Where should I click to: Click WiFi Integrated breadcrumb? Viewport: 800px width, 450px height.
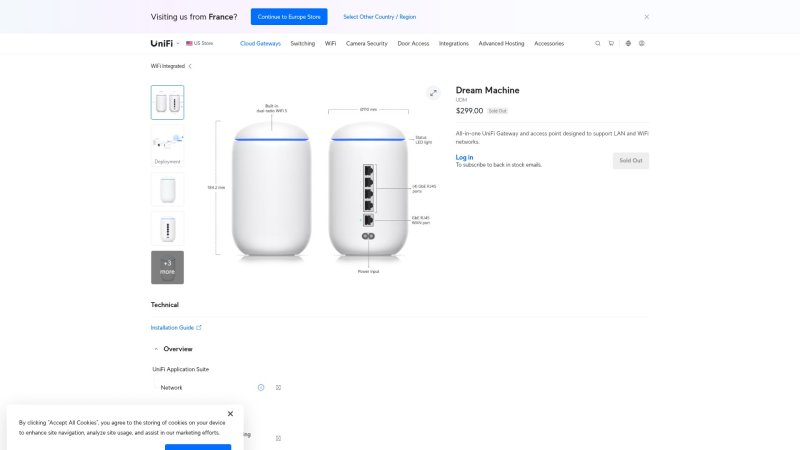point(167,66)
